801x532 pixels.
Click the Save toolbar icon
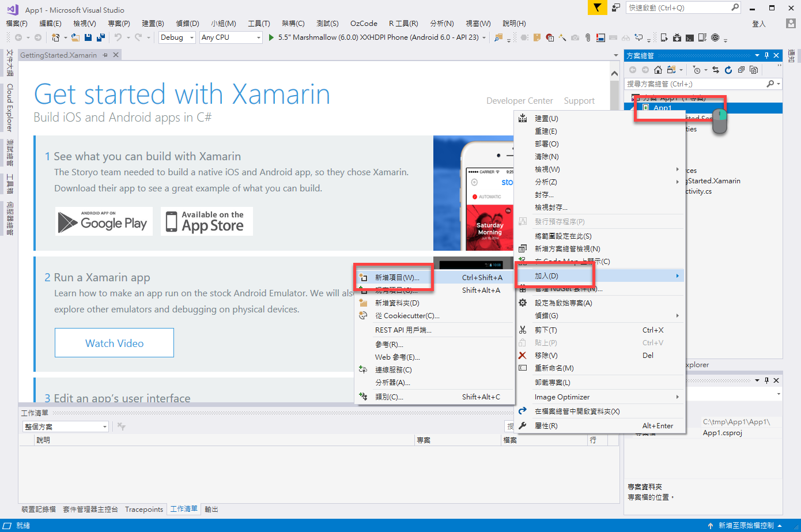[88, 37]
